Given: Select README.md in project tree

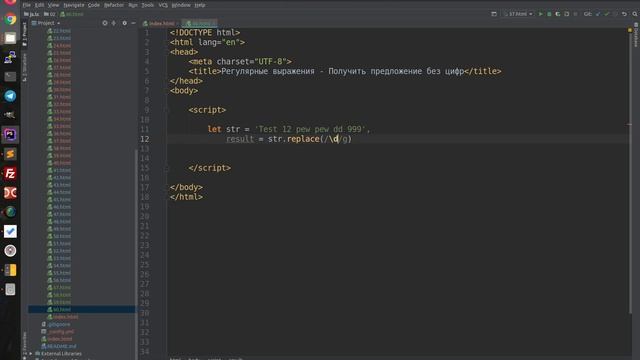Looking at the screenshot, I should (59, 346).
